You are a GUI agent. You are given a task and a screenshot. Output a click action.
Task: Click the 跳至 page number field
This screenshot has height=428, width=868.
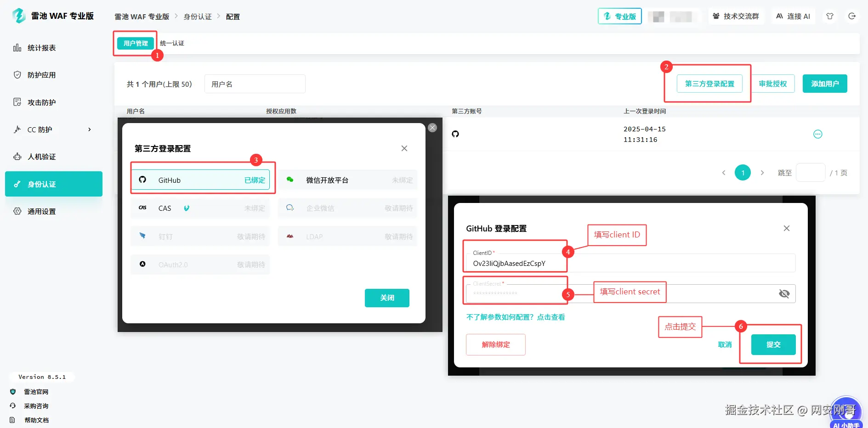coord(811,173)
